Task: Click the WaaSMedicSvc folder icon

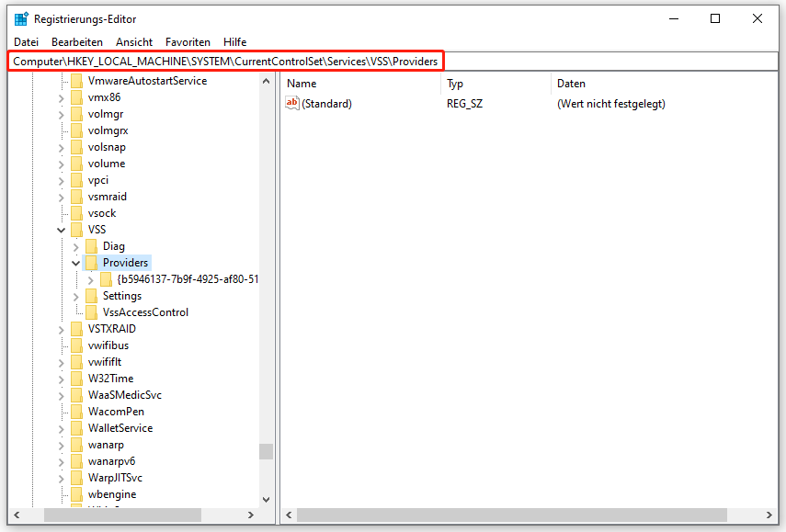Action: (76, 395)
